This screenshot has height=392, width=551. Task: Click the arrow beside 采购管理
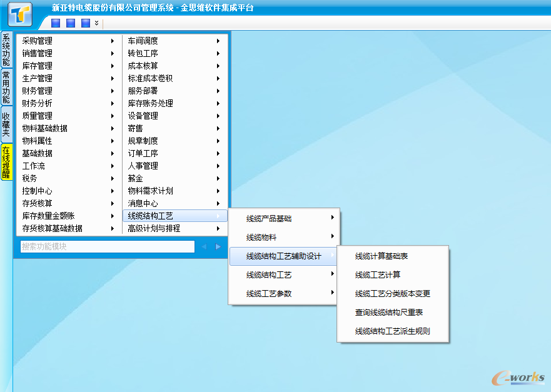(113, 41)
